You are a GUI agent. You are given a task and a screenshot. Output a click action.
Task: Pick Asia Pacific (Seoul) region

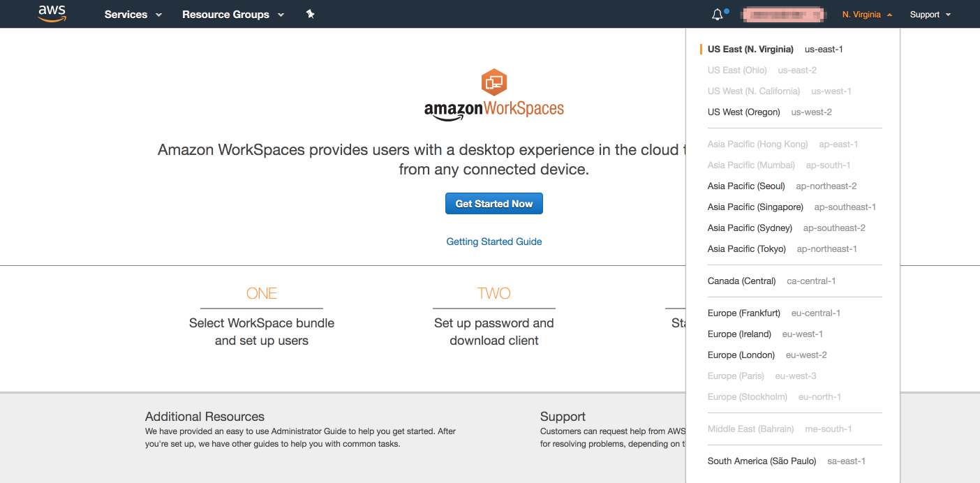pyautogui.click(x=746, y=186)
